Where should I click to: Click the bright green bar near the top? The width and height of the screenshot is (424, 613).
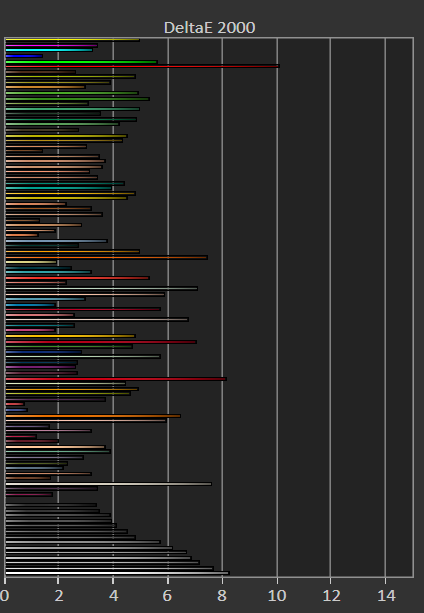click(81, 62)
